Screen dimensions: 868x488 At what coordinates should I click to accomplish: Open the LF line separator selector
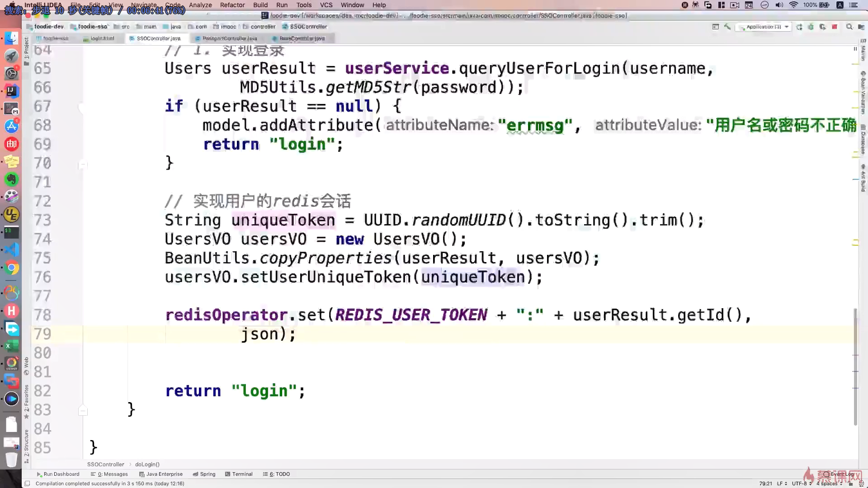[x=782, y=483]
